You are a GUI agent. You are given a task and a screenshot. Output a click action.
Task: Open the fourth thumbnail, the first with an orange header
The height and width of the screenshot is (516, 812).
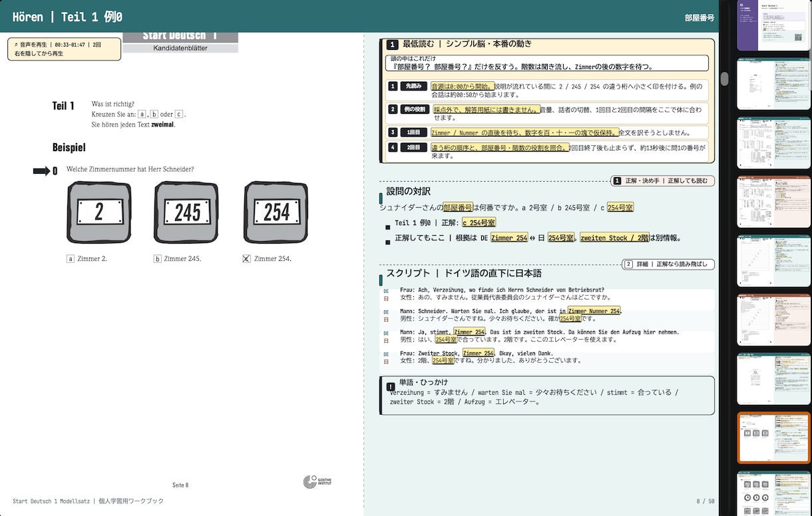pyautogui.click(x=773, y=202)
